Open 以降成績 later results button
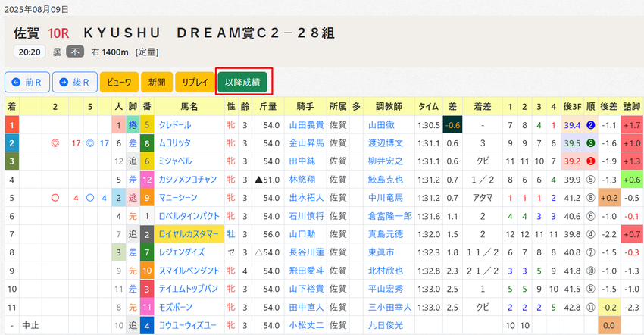 [242, 82]
